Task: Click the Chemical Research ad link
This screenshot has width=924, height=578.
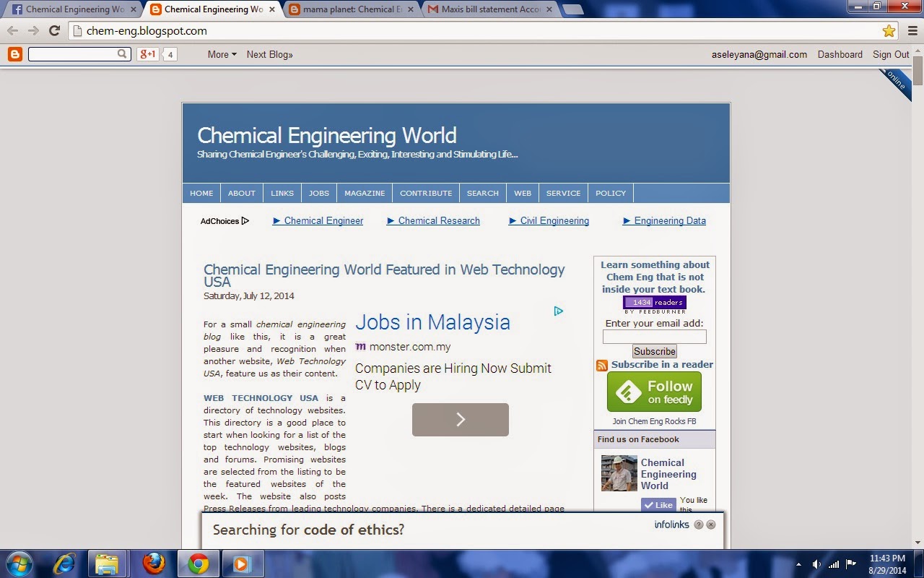Action: click(433, 221)
